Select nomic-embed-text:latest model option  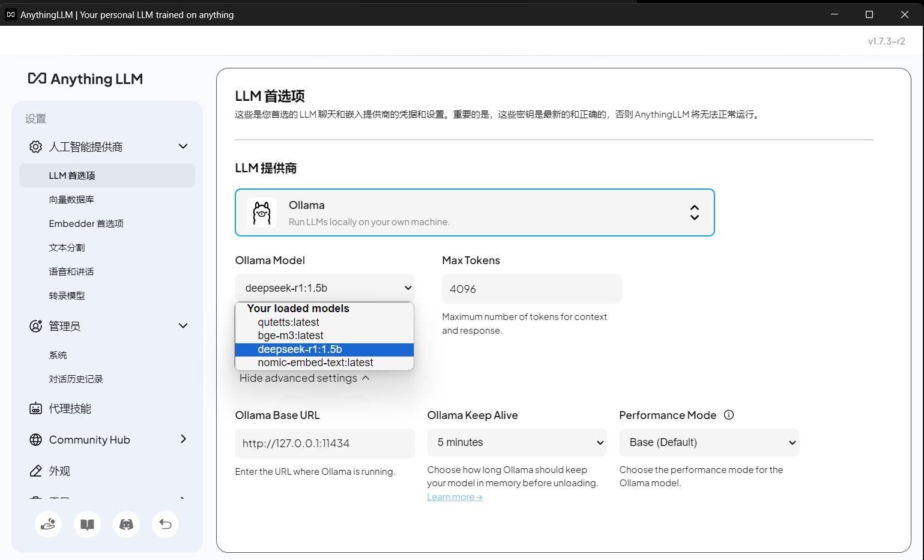[315, 363]
